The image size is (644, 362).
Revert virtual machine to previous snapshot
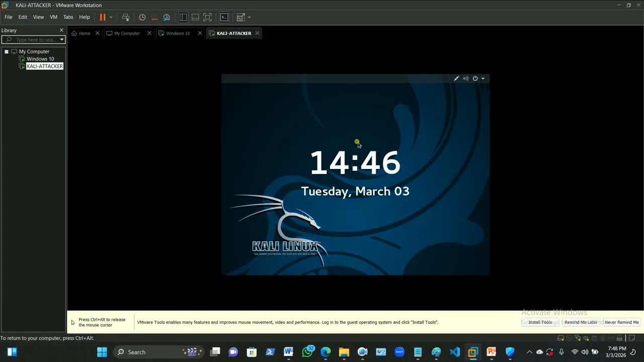point(154,17)
